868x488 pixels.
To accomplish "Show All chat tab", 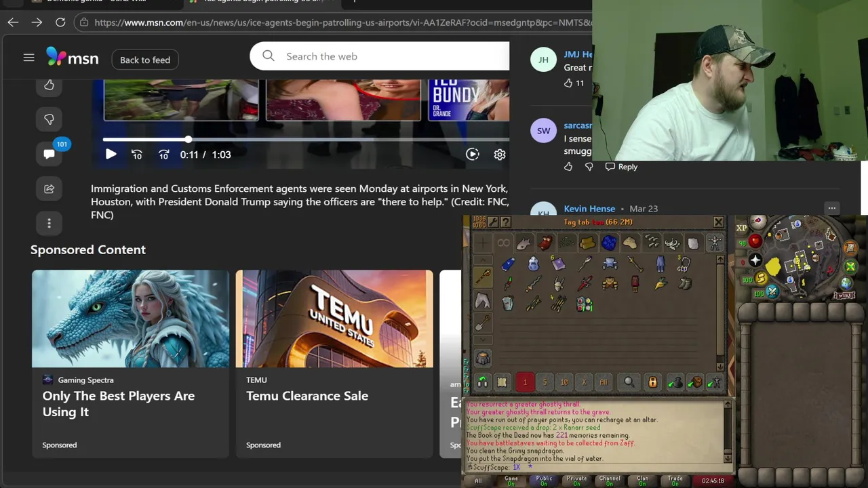I will pos(478,481).
